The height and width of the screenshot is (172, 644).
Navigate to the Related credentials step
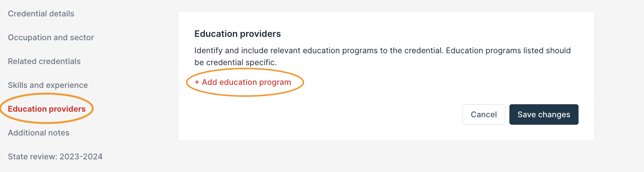(44, 61)
